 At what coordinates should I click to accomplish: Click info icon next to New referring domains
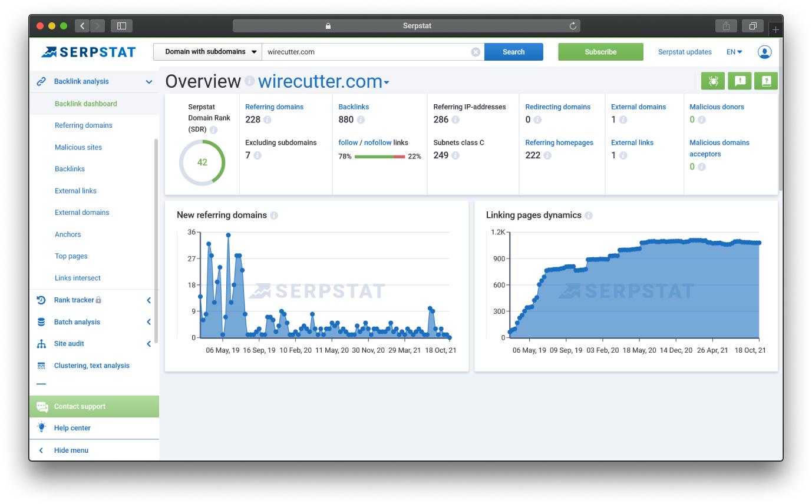(274, 215)
